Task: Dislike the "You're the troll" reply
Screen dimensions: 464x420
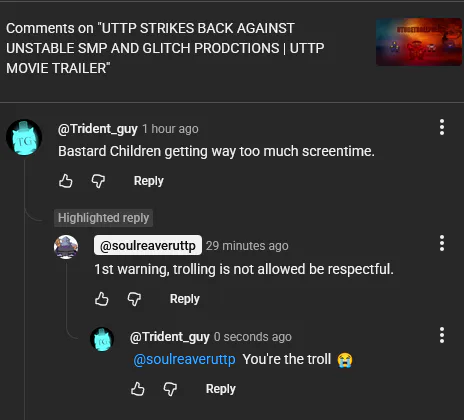Action: tap(170, 389)
